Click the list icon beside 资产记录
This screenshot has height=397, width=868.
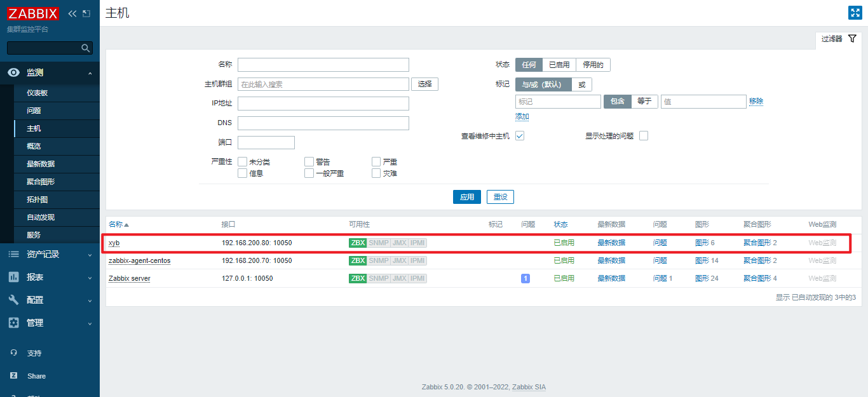click(13, 254)
